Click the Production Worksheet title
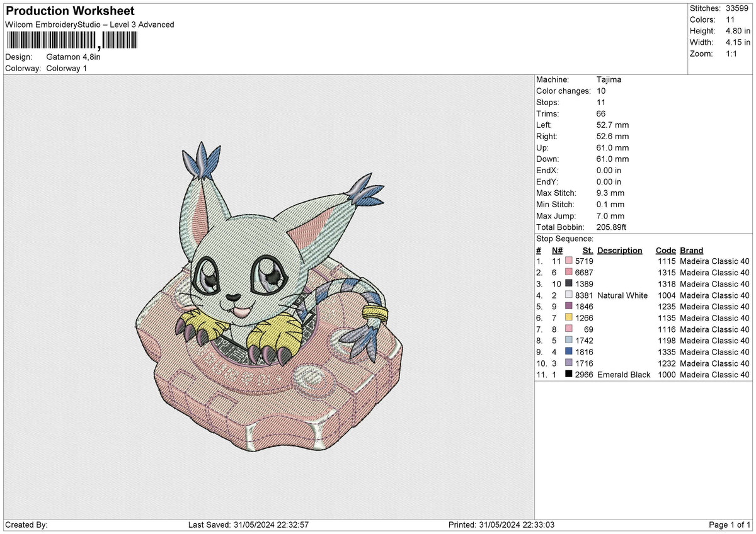This screenshot has height=534, width=756. click(x=70, y=11)
